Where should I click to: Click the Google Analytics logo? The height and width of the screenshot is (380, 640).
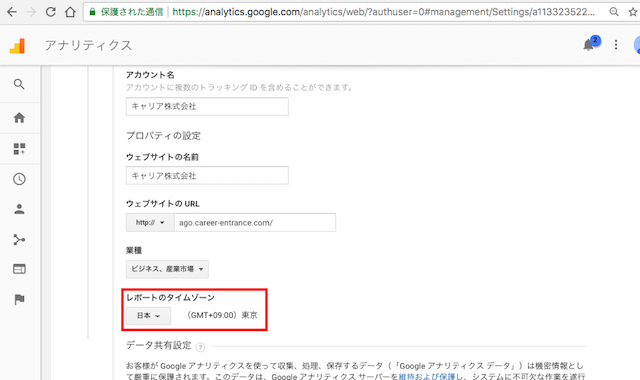17,46
